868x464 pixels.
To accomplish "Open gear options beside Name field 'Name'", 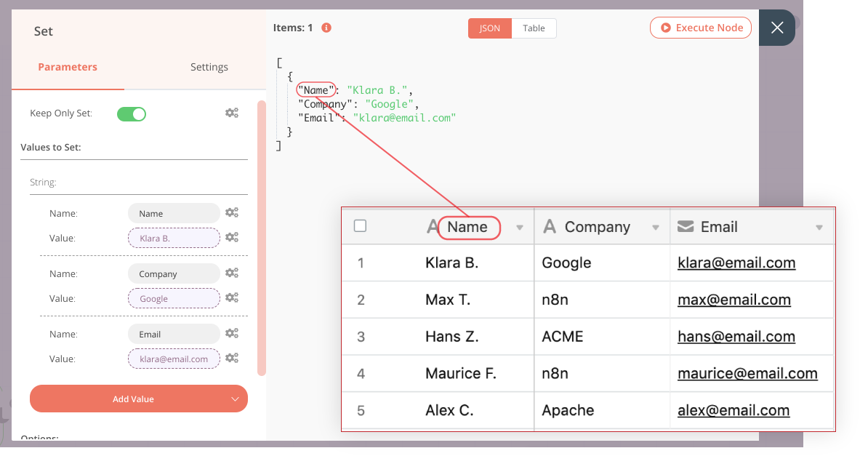I will pos(232,212).
